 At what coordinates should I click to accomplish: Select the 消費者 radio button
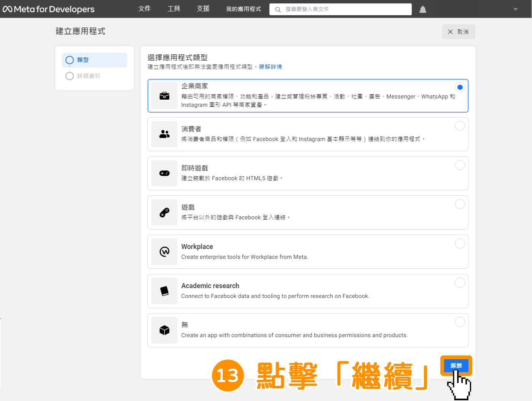tap(460, 126)
